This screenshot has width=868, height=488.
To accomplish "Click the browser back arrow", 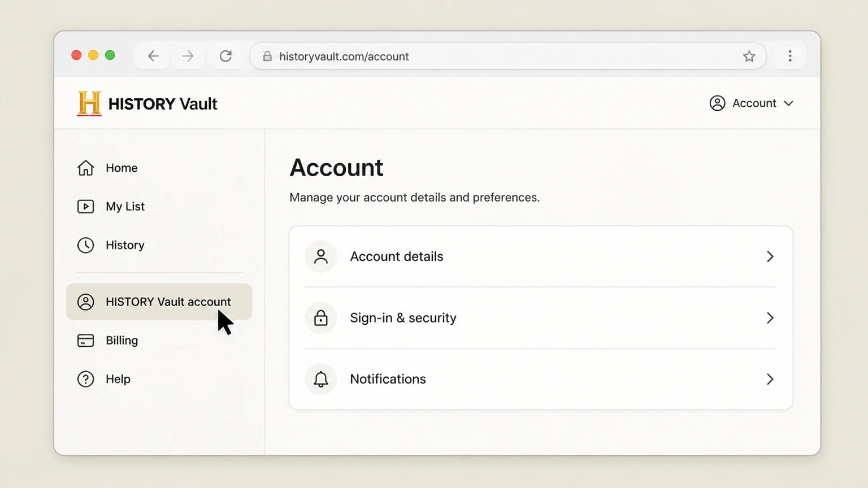I will [153, 56].
